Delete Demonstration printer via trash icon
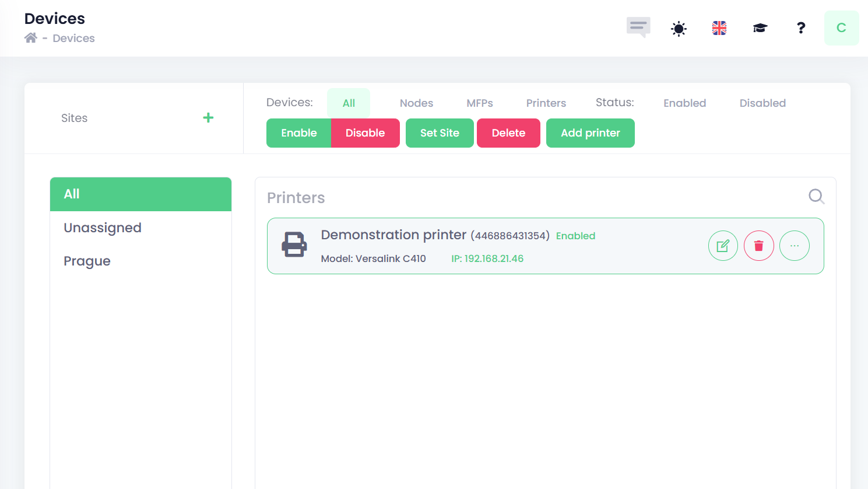This screenshot has height=489, width=868. click(758, 246)
